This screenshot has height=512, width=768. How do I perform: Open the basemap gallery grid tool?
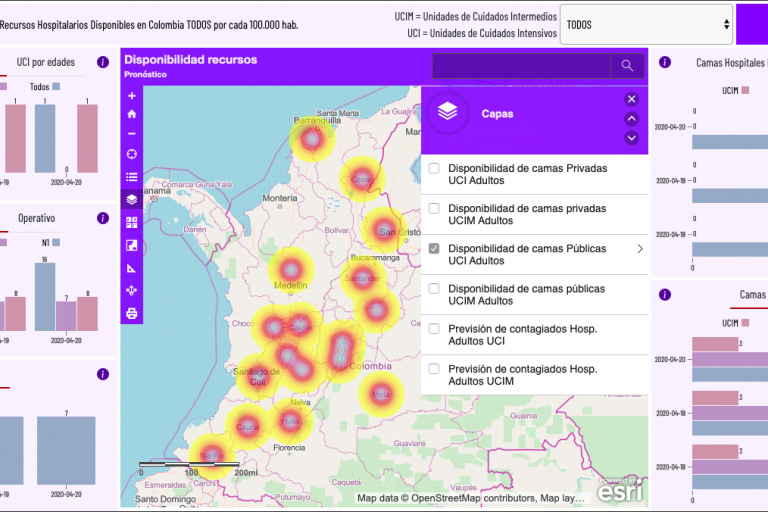[x=132, y=222]
